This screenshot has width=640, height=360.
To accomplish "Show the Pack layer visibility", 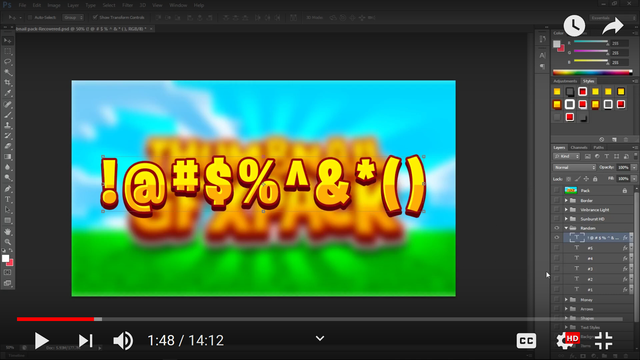I will (556, 190).
